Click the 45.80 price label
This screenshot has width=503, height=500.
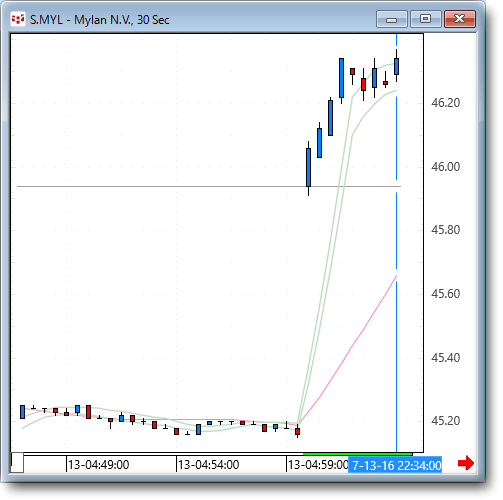pyautogui.click(x=446, y=230)
